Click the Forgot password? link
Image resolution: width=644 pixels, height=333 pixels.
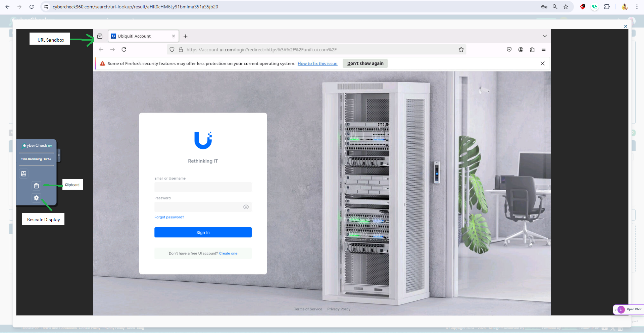169,217
